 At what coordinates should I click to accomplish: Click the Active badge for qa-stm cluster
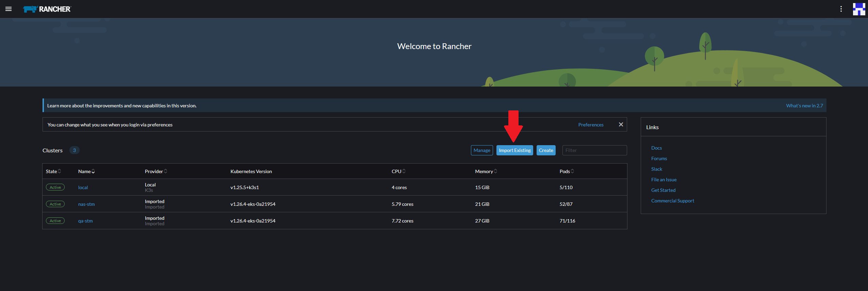(55, 221)
